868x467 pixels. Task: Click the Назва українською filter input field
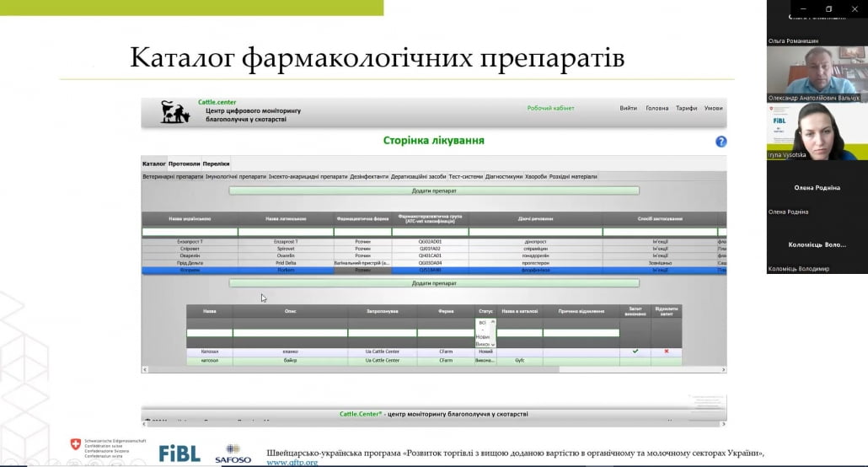click(x=190, y=232)
